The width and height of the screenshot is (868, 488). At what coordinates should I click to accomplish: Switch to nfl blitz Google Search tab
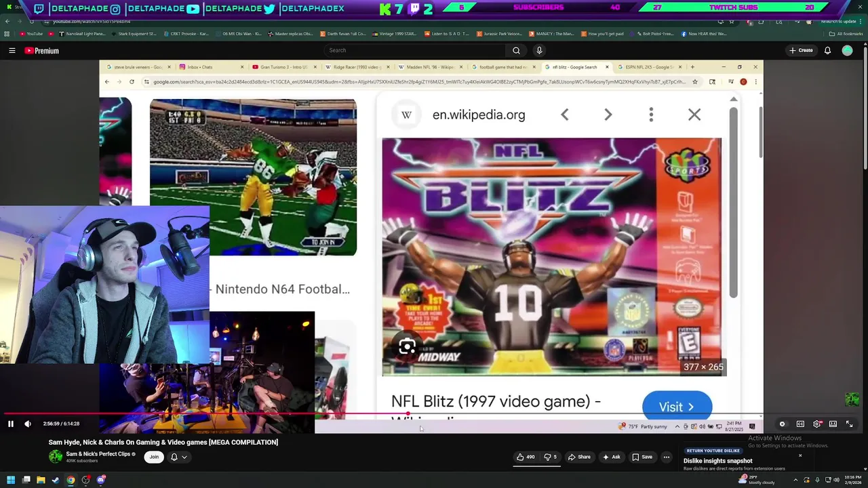pos(575,67)
